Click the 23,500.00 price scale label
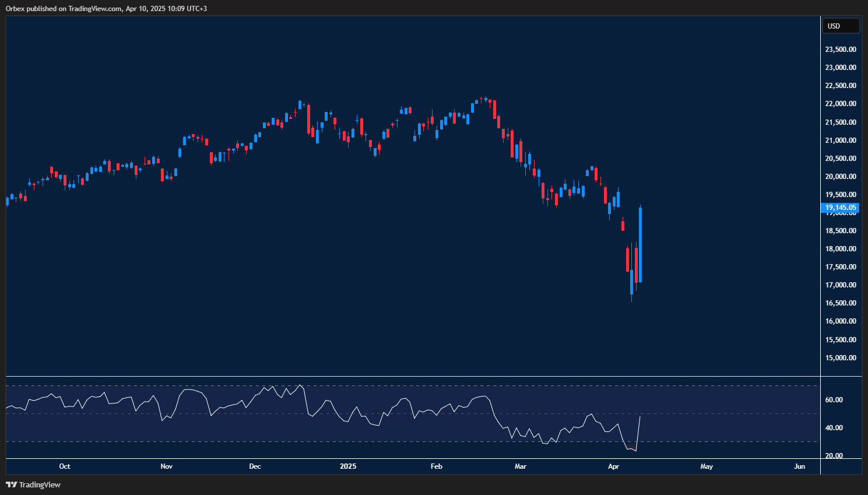The image size is (868, 495). (841, 50)
